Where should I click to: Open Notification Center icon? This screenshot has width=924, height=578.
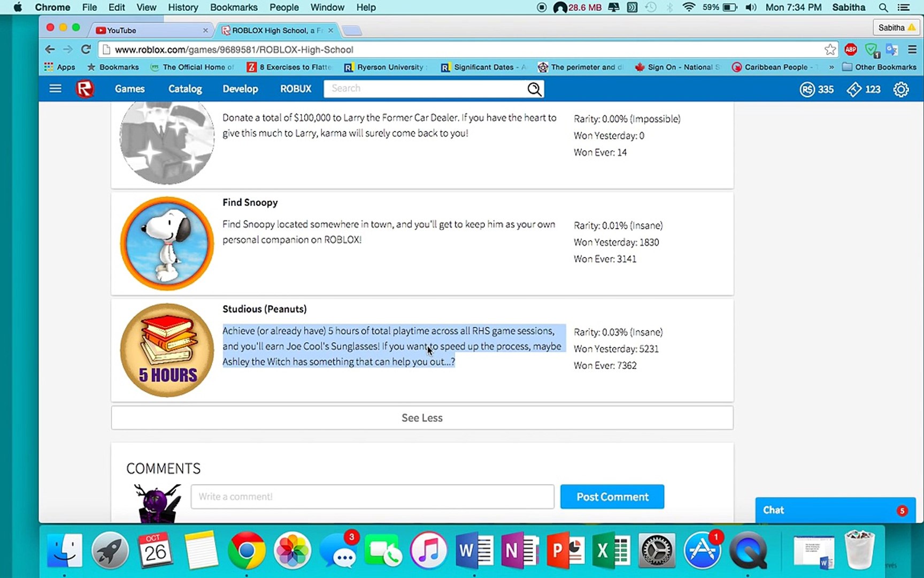point(904,7)
